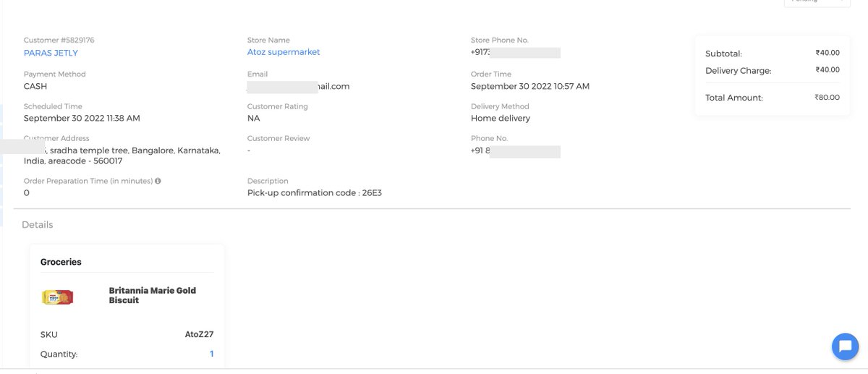This screenshot has width=868, height=374.
Task: Click the quantity value 1 link
Action: (212, 354)
